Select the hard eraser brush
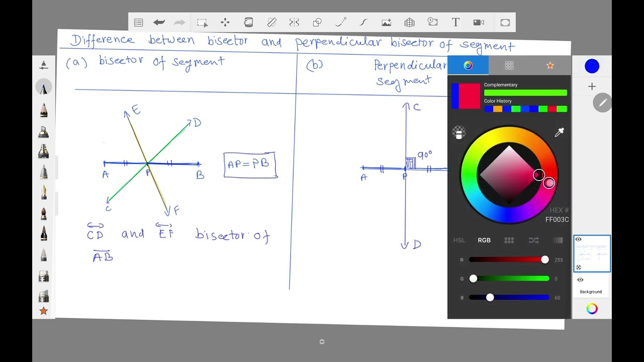Viewport: 644px width, 362px height. coord(44,276)
